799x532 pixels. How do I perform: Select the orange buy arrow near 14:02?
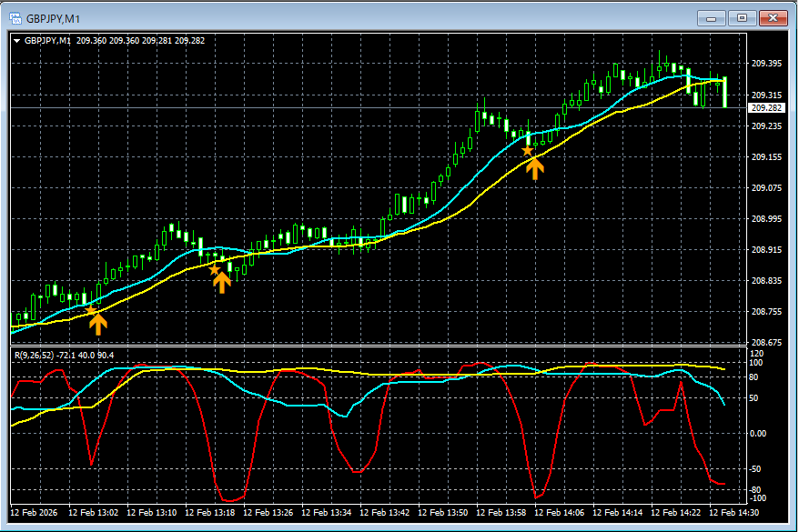(x=534, y=169)
